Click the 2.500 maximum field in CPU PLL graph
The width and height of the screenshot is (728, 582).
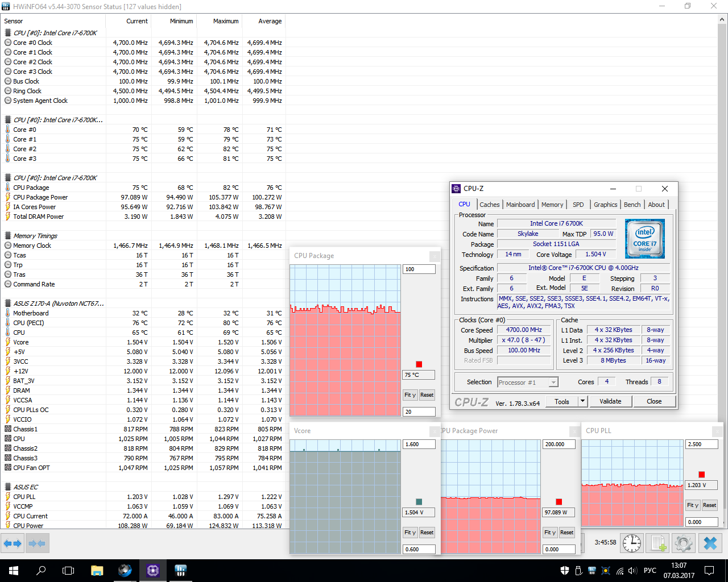702,444
